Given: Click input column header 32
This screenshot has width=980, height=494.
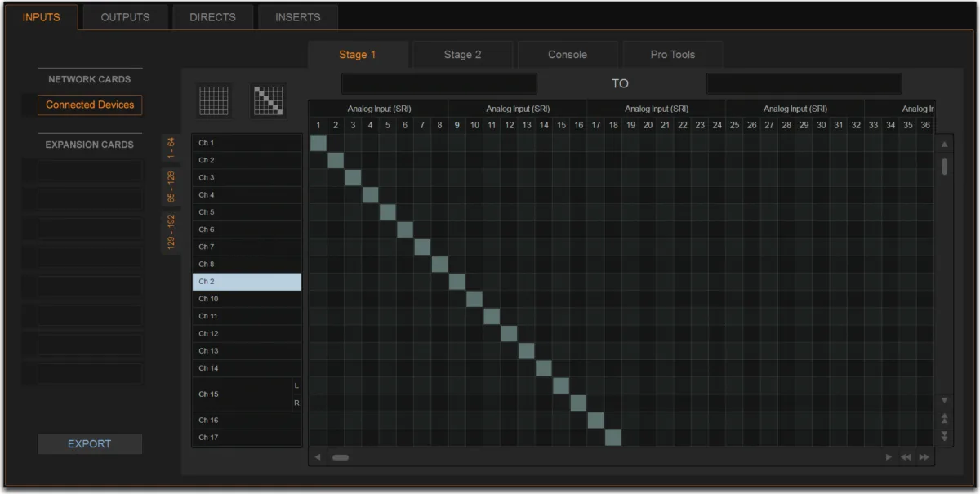Looking at the screenshot, I should click(x=856, y=125).
